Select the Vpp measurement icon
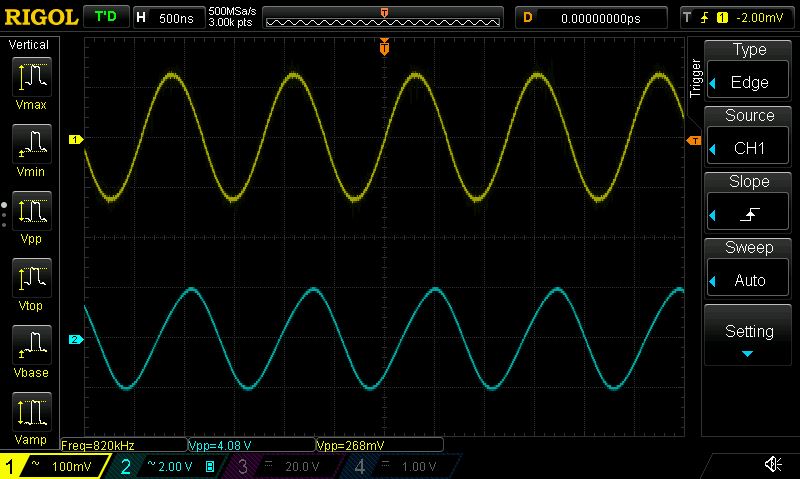Screen dimensions: 800x479 [x=31, y=211]
